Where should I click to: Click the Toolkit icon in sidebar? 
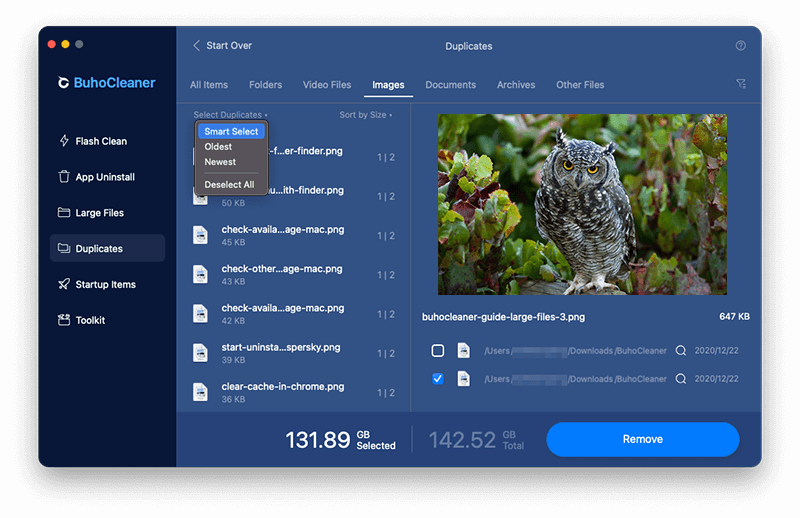pyautogui.click(x=64, y=320)
